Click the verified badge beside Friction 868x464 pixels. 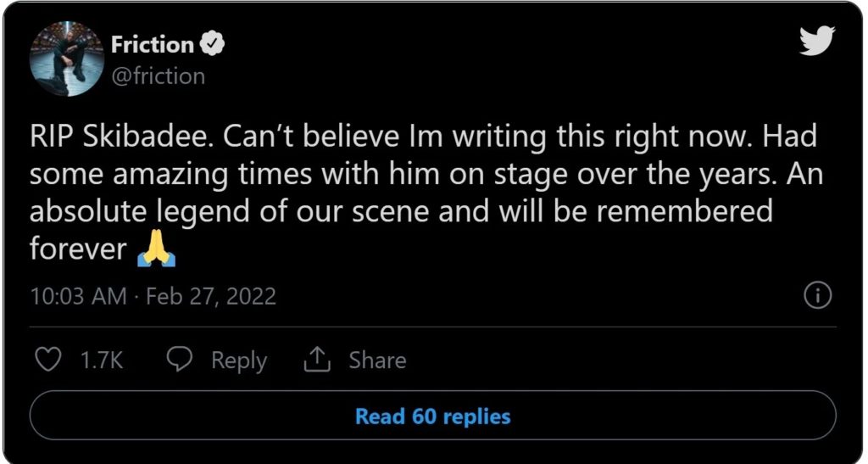pos(212,43)
